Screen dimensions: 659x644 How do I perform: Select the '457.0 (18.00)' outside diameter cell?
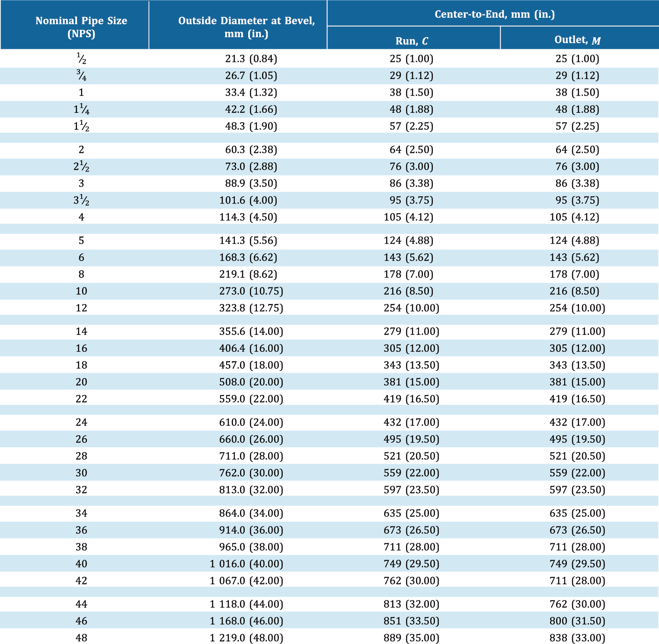click(251, 365)
